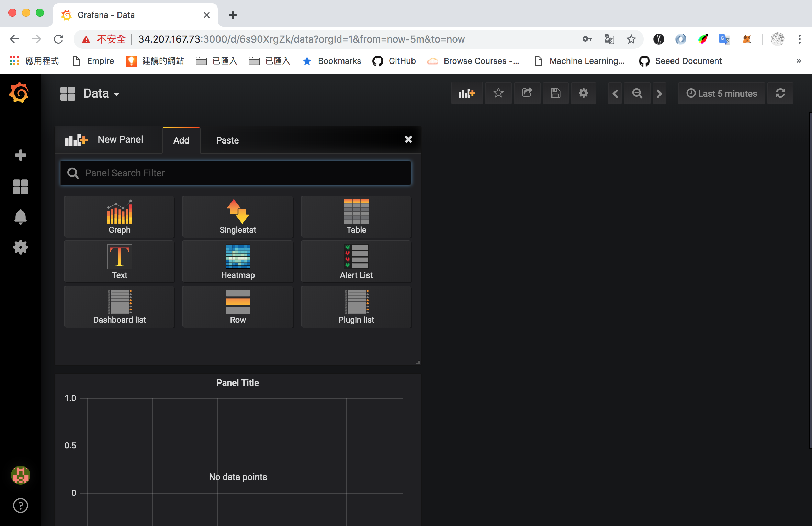Open the user avatar profile
Image resolution: width=812 pixels, height=526 pixels.
(21, 475)
